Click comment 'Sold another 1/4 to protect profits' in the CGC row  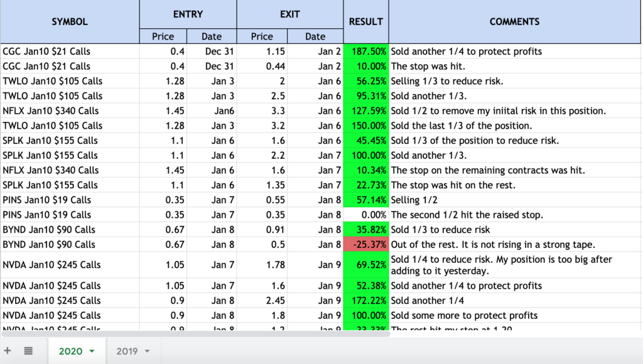tap(467, 51)
